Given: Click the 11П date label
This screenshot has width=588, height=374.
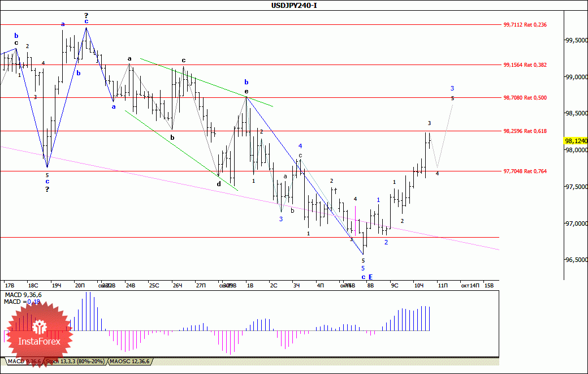Looking at the screenshot, I should (443, 286).
